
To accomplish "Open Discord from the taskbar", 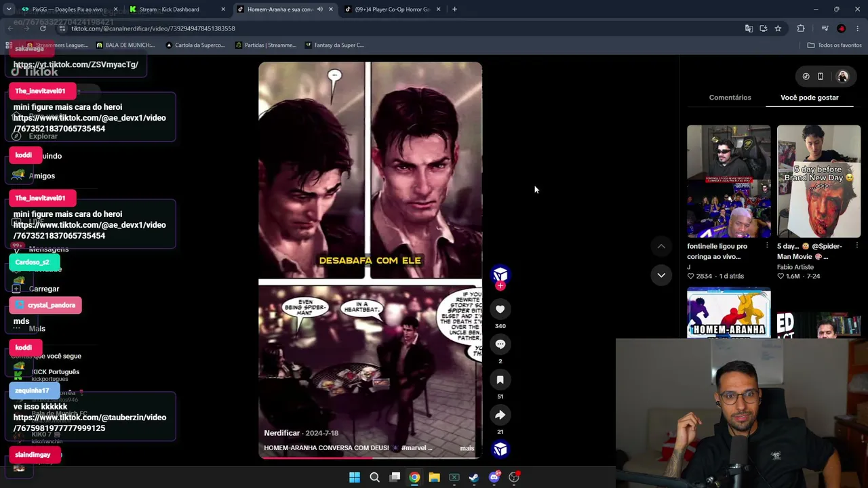I will coord(494,477).
